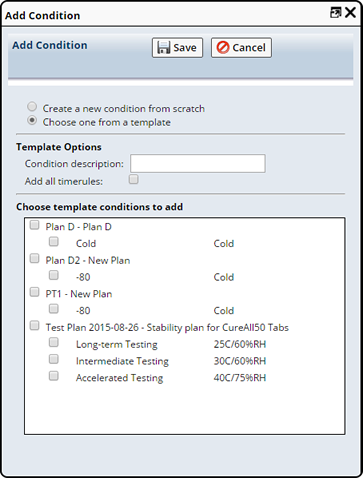This screenshot has height=478, width=363.
Task: Click the 40C/75%RH condition label
Action: pyautogui.click(x=240, y=378)
